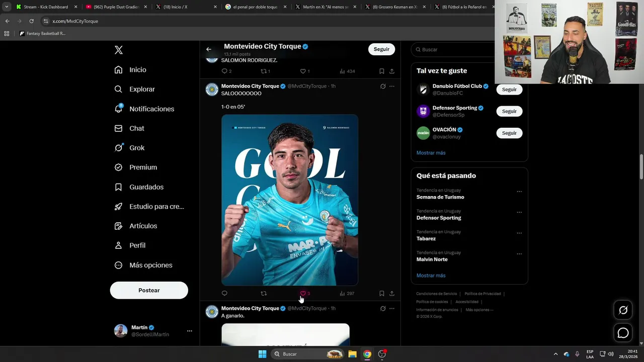This screenshot has width=644, height=362.
Task: Show more suggestions under Tal vez te guste
Action: pos(431,153)
